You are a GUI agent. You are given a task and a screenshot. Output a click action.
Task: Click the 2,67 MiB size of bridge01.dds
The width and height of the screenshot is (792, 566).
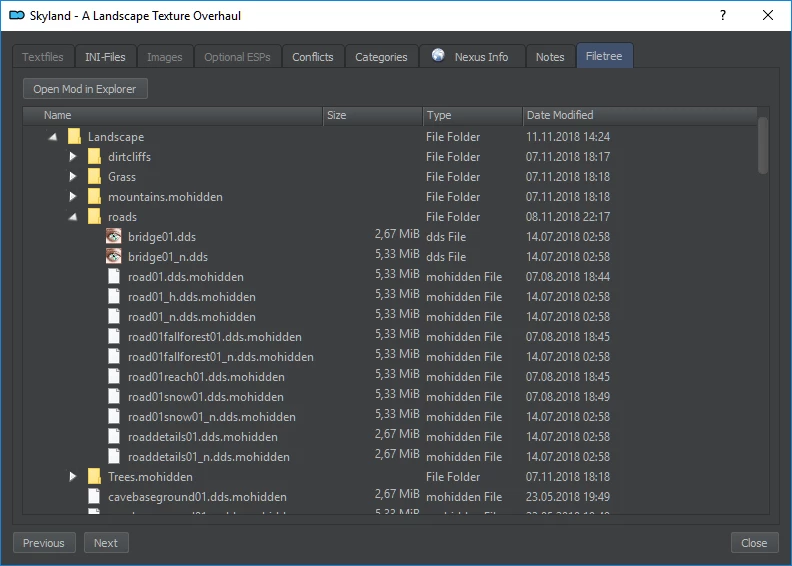click(x=397, y=234)
